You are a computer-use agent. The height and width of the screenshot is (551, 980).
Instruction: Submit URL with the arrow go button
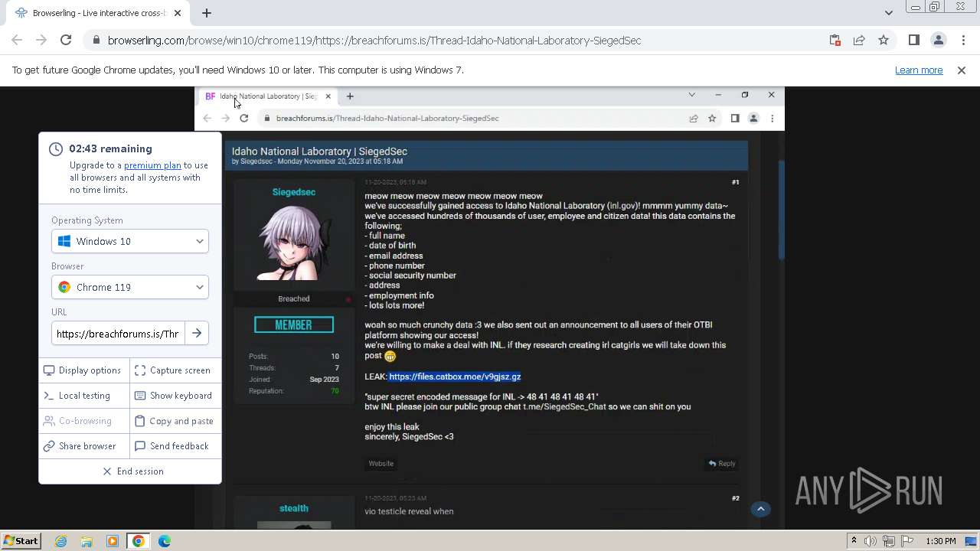click(x=197, y=334)
